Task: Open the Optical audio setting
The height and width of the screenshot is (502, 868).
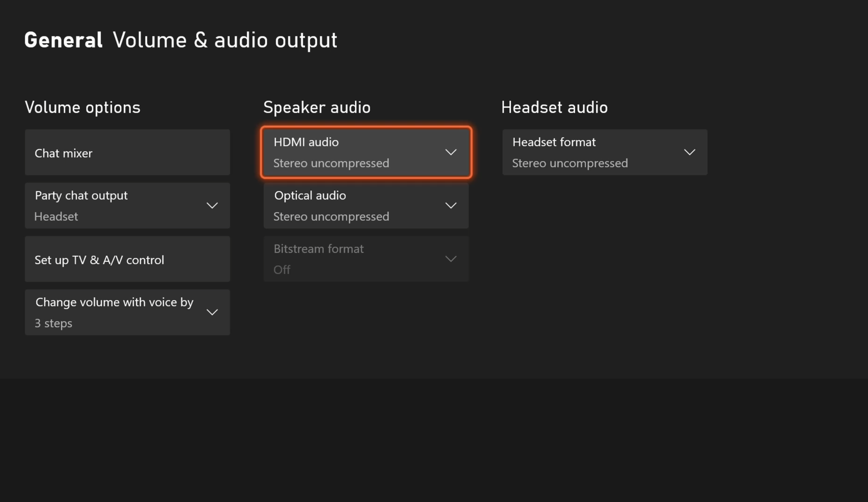Action: point(366,205)
